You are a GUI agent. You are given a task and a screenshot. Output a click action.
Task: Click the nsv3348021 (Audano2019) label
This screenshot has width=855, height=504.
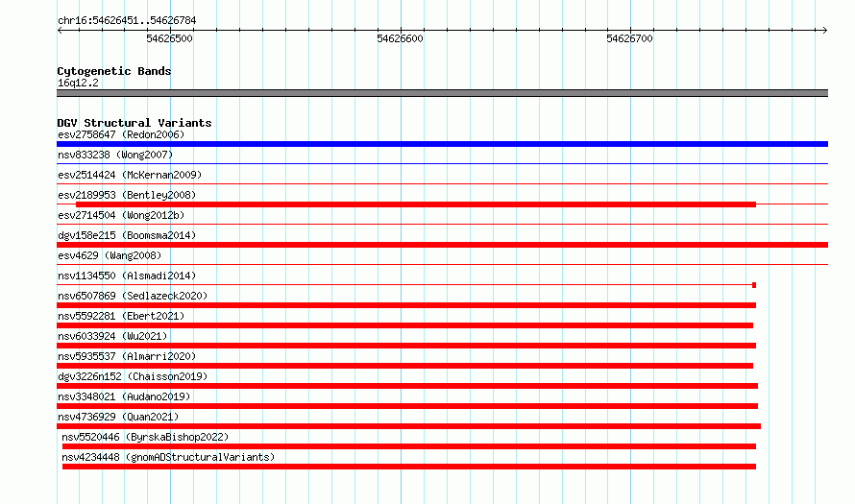tap(124, 396)
